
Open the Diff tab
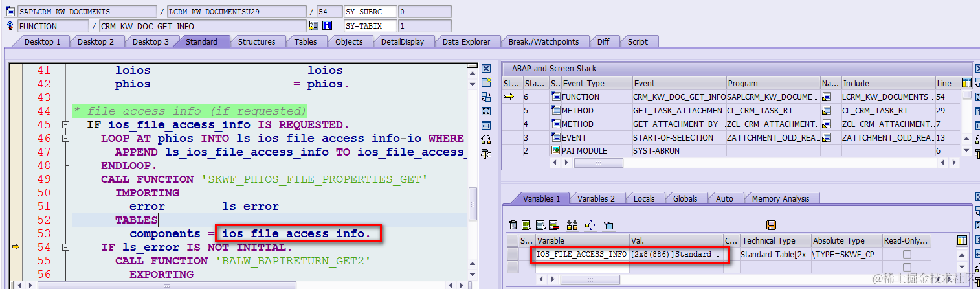pos(603,41)
